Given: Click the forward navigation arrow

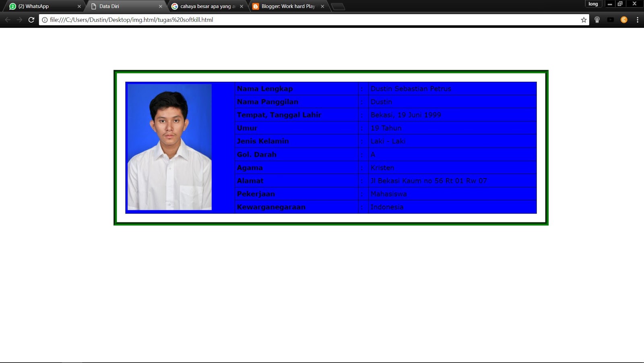Looking at the screenshot, I should pyautogui.click(x=19, y=19).
